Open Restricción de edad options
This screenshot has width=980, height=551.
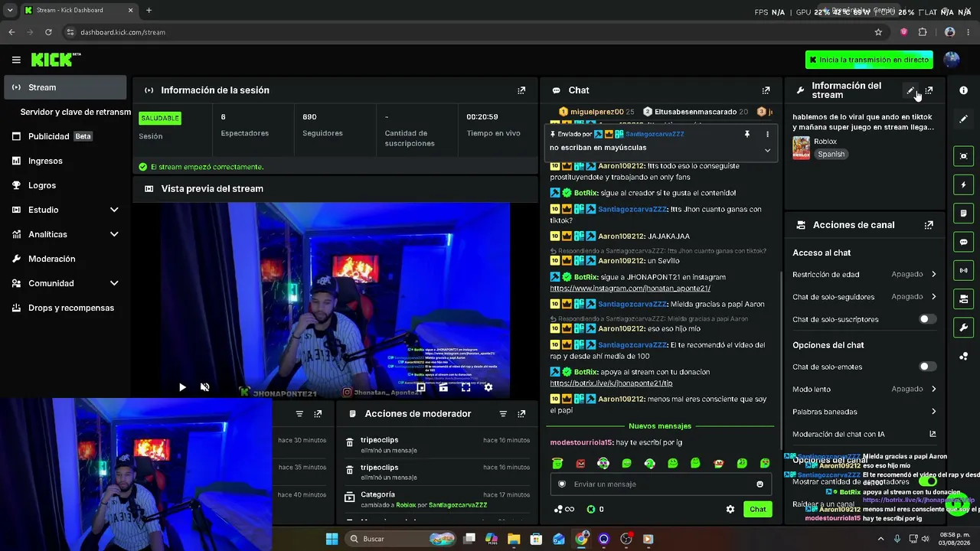click(864, 274)
